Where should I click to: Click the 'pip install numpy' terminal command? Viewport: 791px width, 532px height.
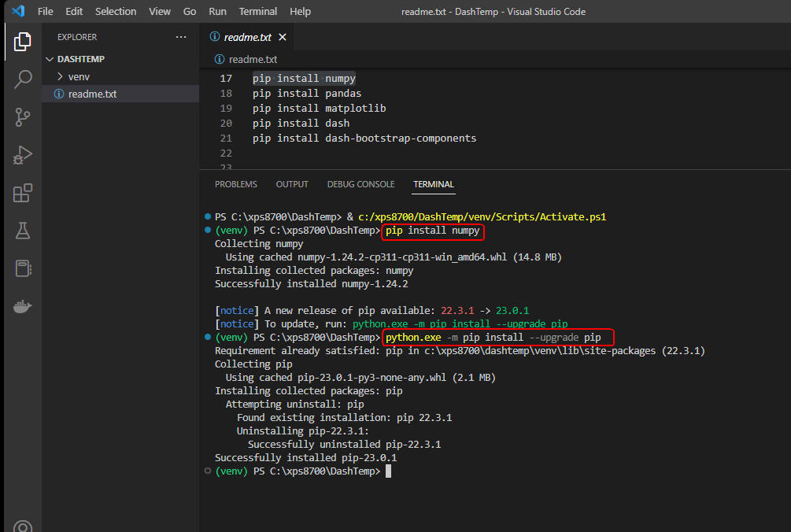coord(432,231)
